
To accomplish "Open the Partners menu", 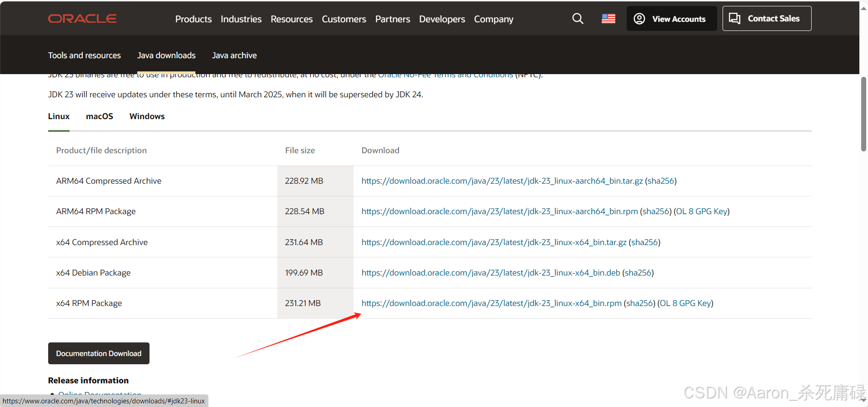I will pos(393,19).
